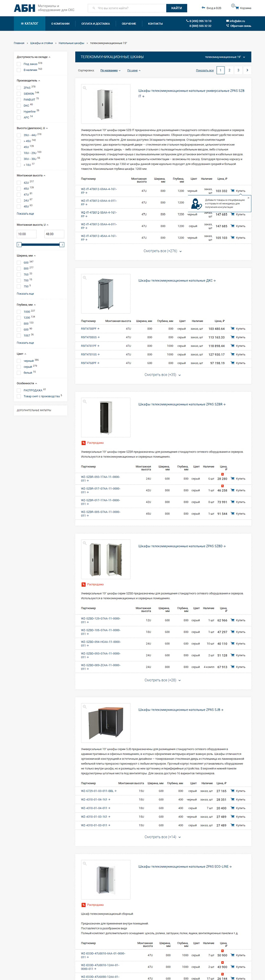Image resolution: width=265 pixels, height=980 pixels.
Task: Click the zoom icon on the ZPAS SZBR image
Action: (85, 401)
